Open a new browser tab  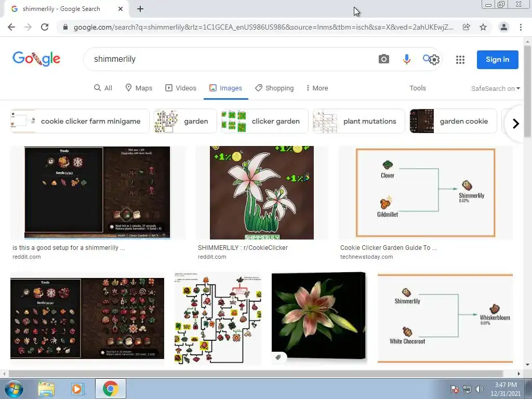point(140,9)
